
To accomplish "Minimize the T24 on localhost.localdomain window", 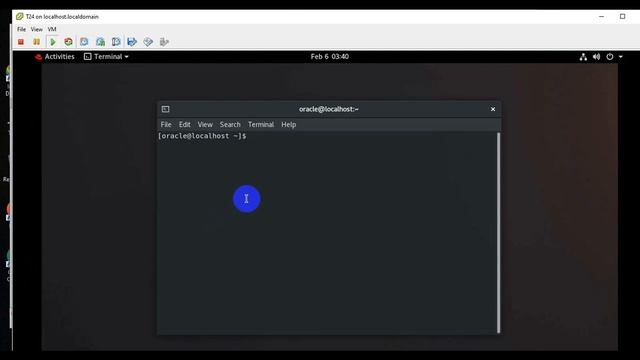I will 601,16.
